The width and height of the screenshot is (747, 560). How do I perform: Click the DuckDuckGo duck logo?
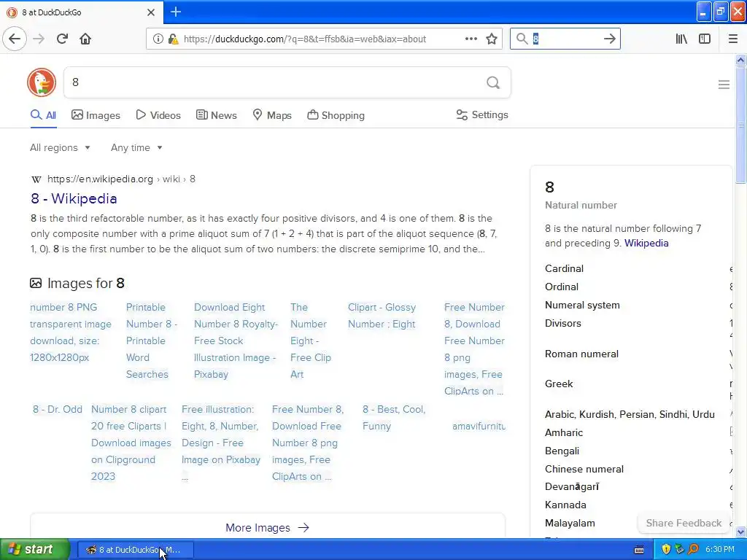coord(42,82)
